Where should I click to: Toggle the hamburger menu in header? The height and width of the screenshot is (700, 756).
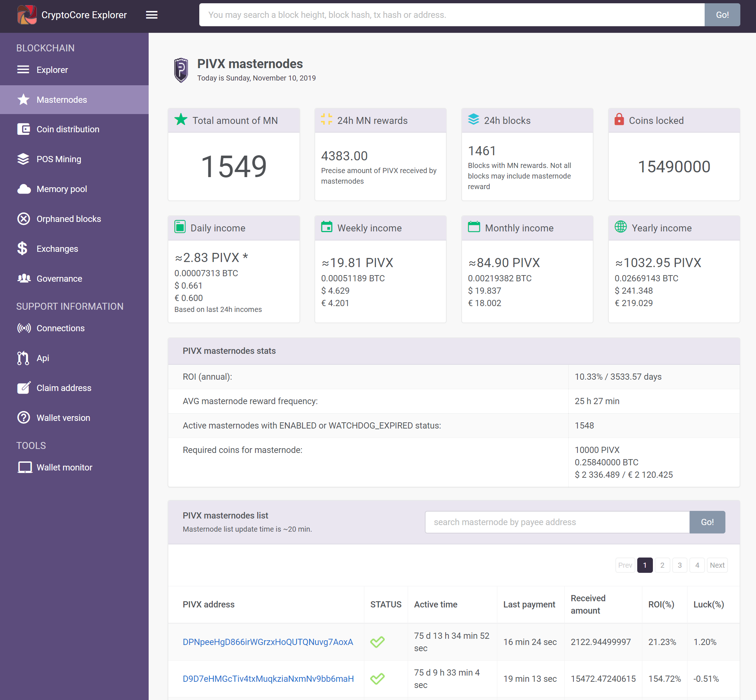[152, 15]
